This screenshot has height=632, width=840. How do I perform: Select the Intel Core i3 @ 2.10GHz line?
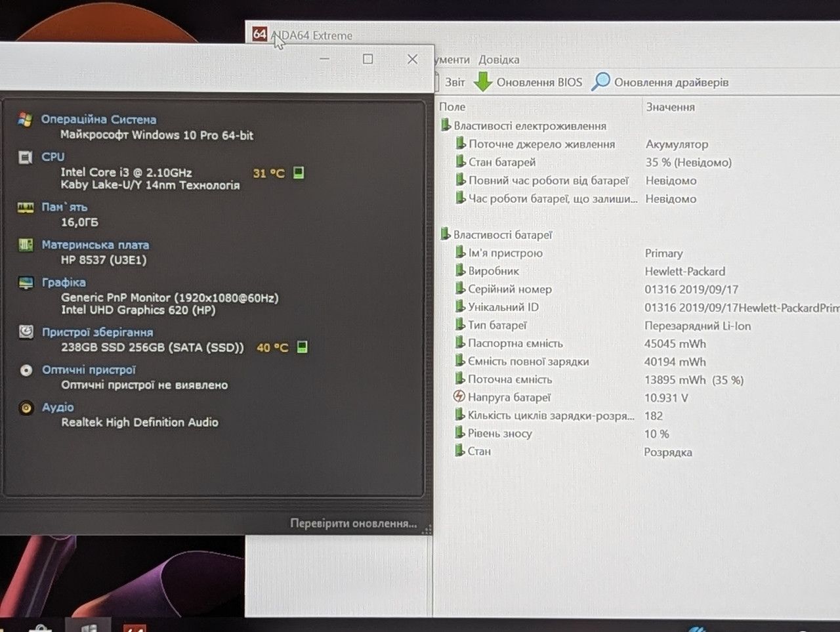126,173
